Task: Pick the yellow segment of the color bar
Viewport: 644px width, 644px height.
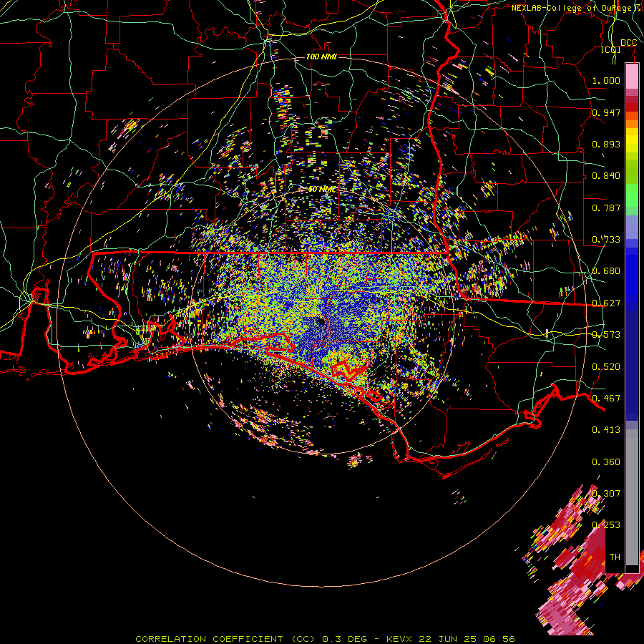Action: pyautogui.click(x=632, y=141)
